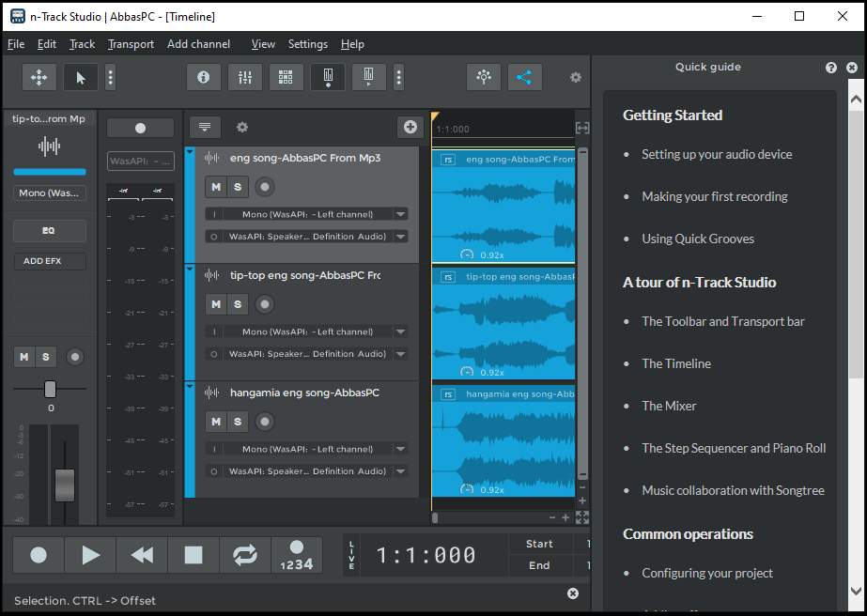This screenshot has width=867, height=616.
Task: Dismiss the status bar message with X
Action: pyautogui.click(x=573, y=593)
